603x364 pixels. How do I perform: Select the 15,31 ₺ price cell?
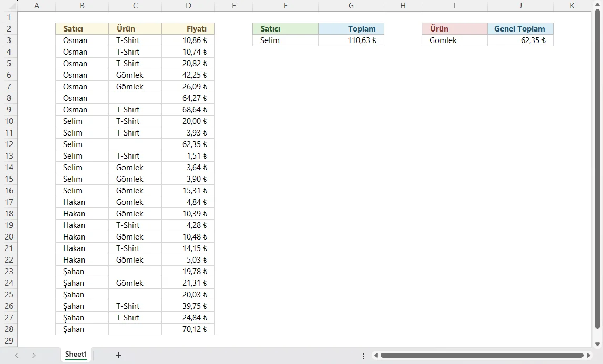coord(188,190)
